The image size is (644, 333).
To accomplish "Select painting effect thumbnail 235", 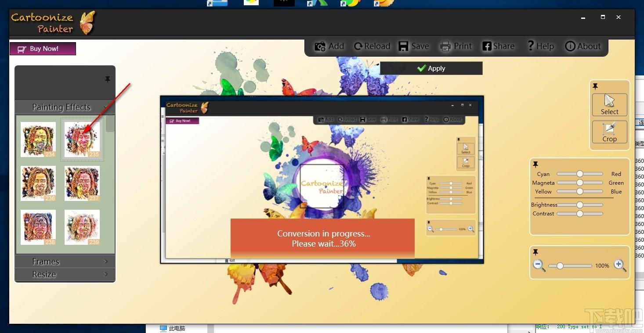I will point(82,140).
